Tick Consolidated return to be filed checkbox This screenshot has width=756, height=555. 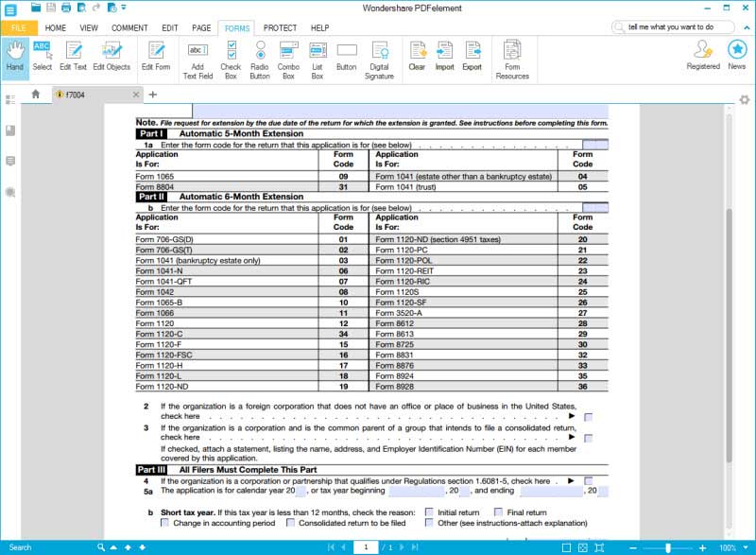290,523
